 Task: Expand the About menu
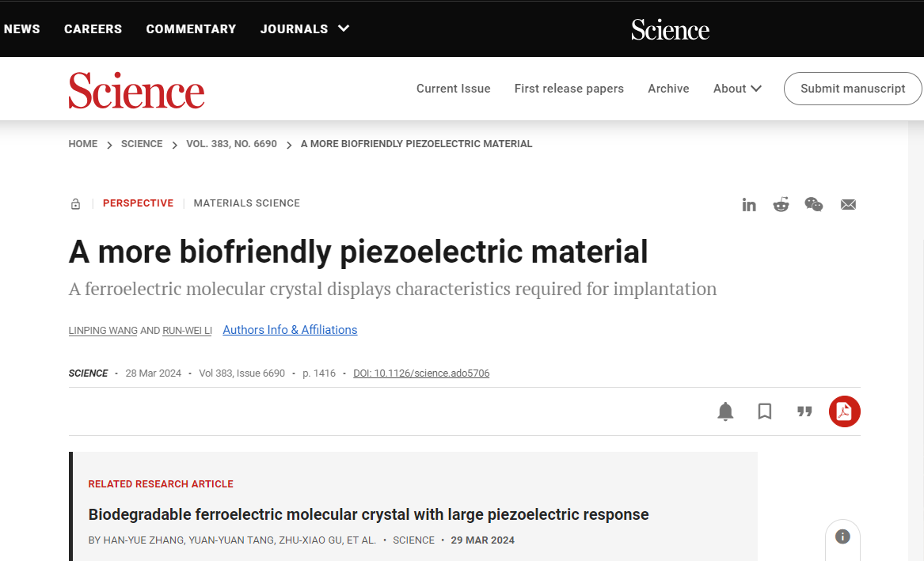737,89
